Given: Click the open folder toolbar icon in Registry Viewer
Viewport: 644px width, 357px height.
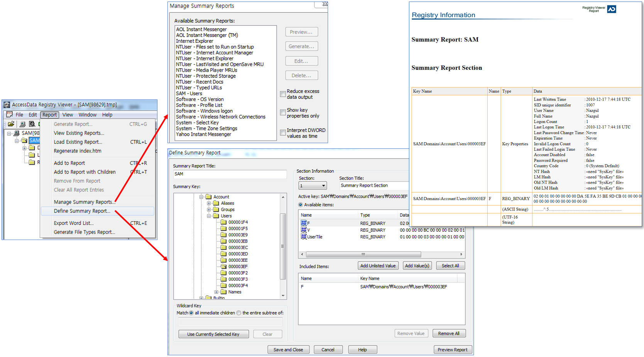Looking at the screenshot, I should [11, 124].
